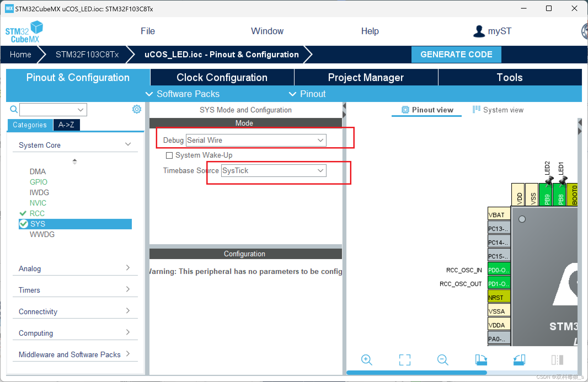Collapse the mode panel with splitter arrows

(x=344, y=110)
